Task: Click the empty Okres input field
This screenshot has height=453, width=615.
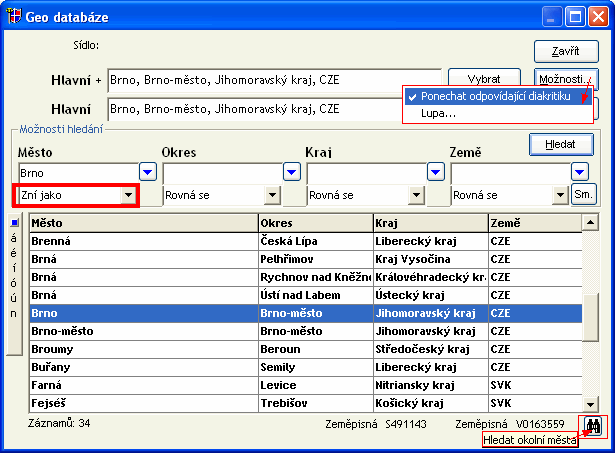Action: 222,173
